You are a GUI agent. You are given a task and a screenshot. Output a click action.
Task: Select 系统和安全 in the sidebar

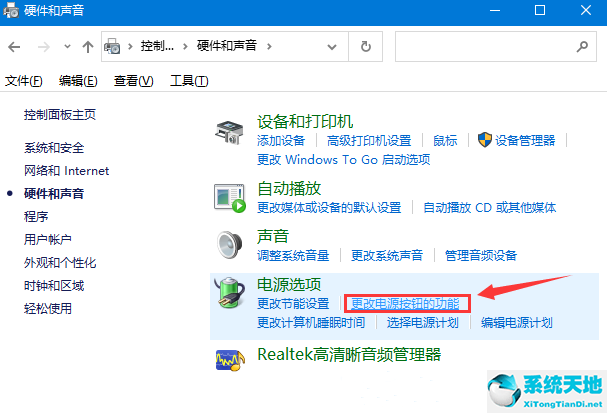coord(54,148)
